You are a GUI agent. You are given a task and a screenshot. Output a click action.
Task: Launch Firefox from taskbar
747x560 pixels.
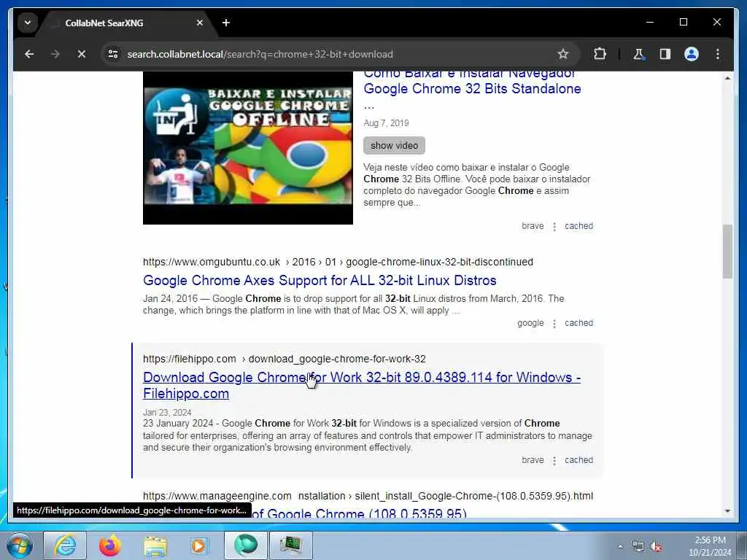pyautogui.click(x=110, y=545)
